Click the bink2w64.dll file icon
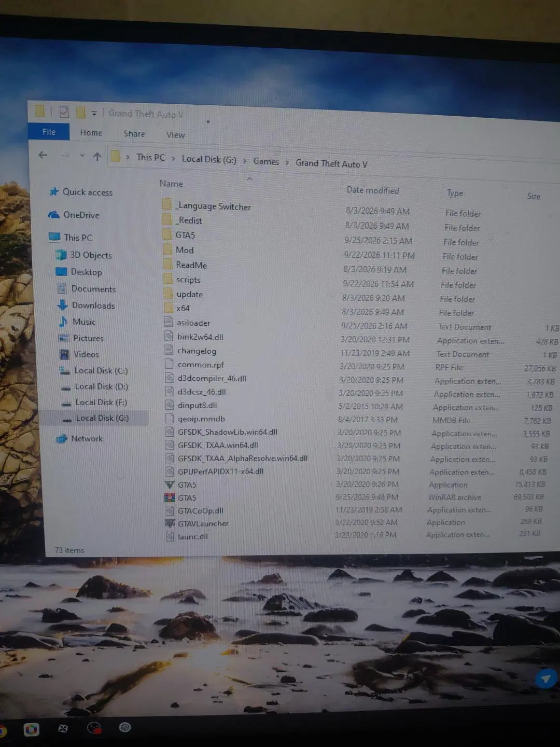This screenshot has width=560, height=747. click(169, 336)
